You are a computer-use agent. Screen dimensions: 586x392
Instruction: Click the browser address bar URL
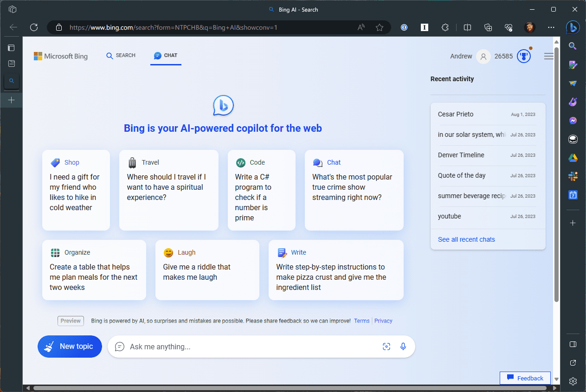(173, 27)
